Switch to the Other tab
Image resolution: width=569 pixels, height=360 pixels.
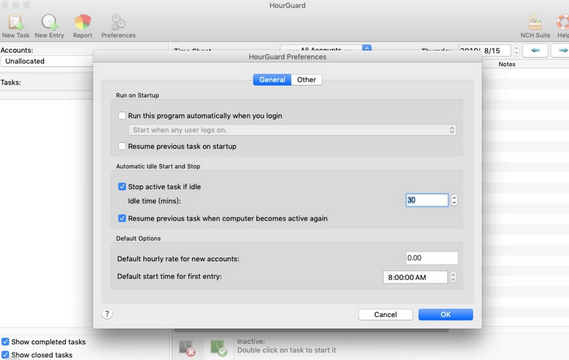point(306,80)
